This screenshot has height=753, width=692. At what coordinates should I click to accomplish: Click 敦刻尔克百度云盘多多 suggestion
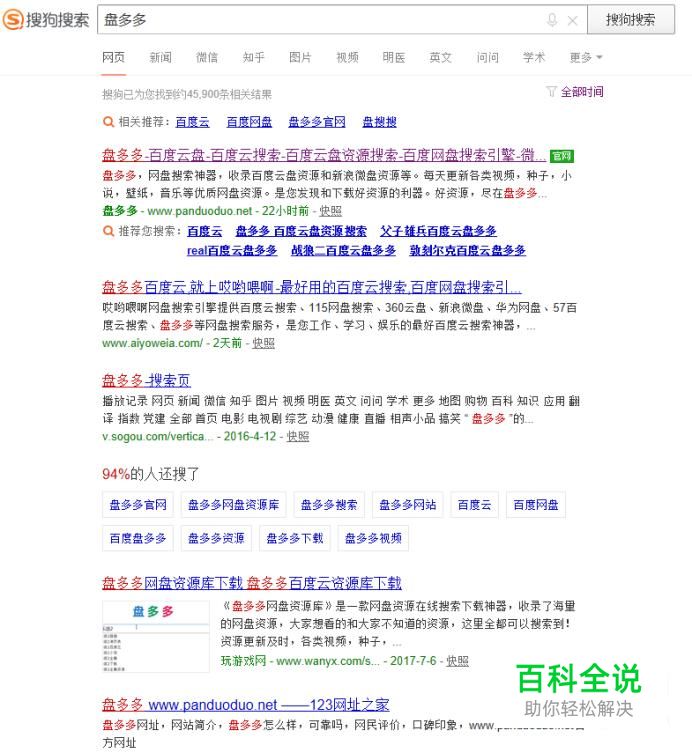pos(468,250)
